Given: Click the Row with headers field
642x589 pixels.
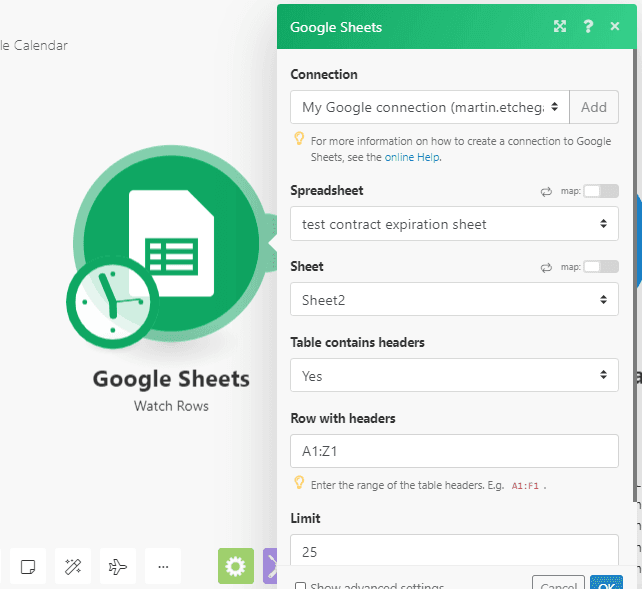Looking at the screenshot, I should click(454, 452).
